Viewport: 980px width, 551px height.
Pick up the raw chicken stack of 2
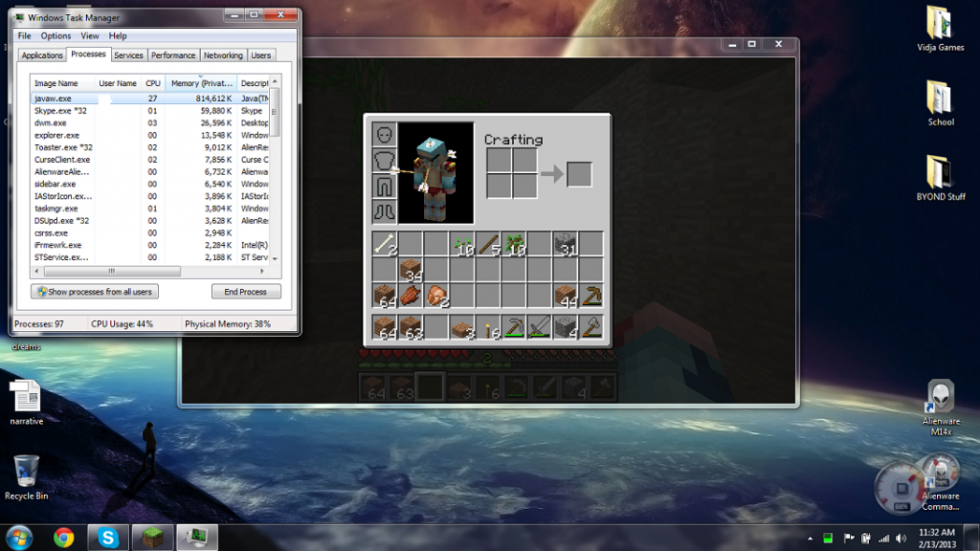(436, 295)
